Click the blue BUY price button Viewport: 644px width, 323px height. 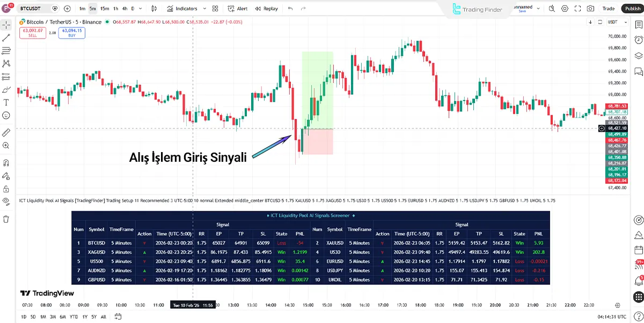pos(72,32)
